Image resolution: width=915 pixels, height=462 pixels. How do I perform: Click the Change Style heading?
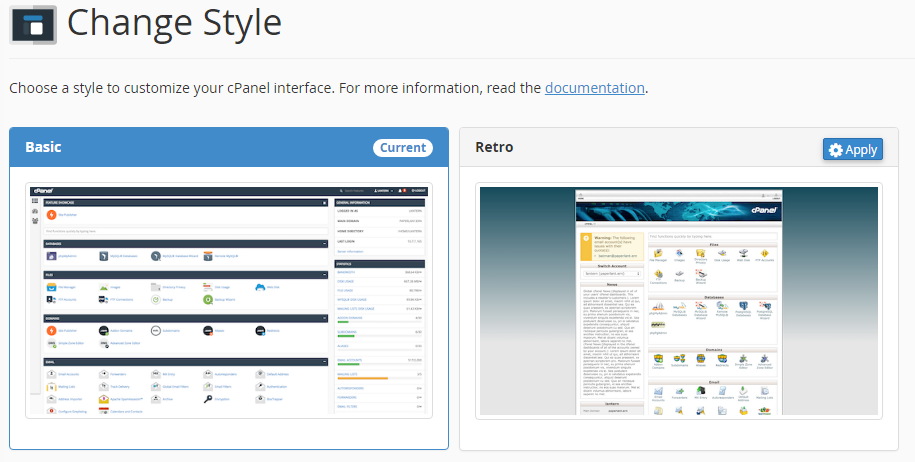tap(174, 23)
